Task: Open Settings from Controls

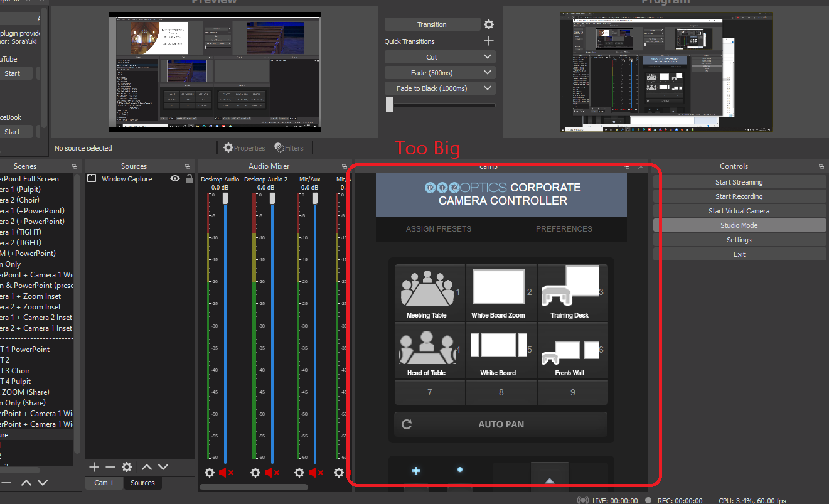Action: 739,240
